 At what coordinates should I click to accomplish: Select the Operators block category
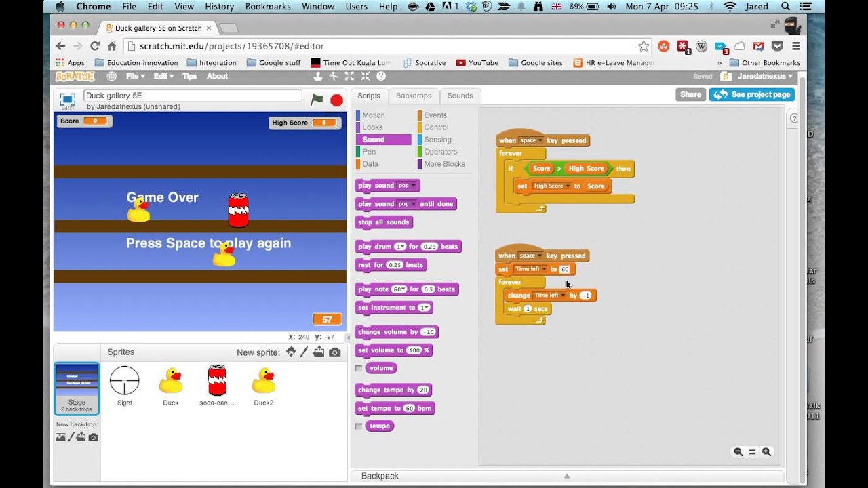click(x=440, y=152)
